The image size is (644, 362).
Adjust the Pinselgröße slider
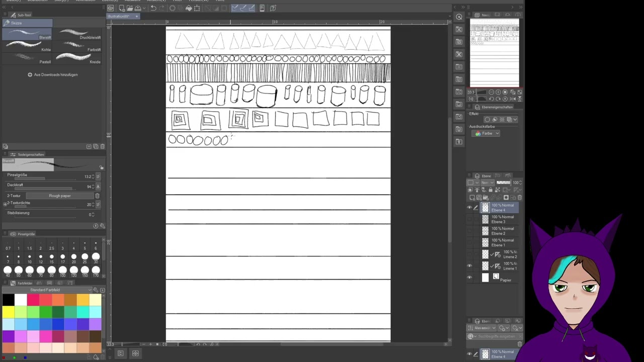[45, 179]
